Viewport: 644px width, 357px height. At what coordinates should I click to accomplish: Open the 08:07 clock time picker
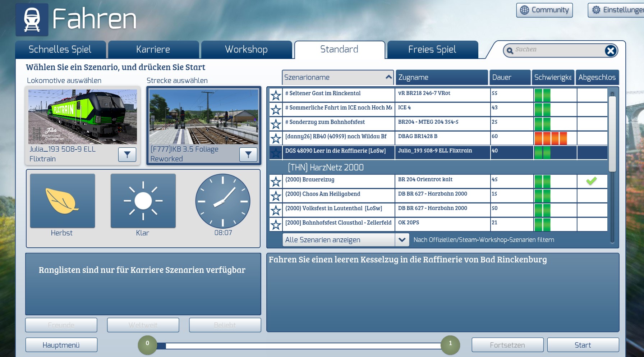click(x=223, y=201)
